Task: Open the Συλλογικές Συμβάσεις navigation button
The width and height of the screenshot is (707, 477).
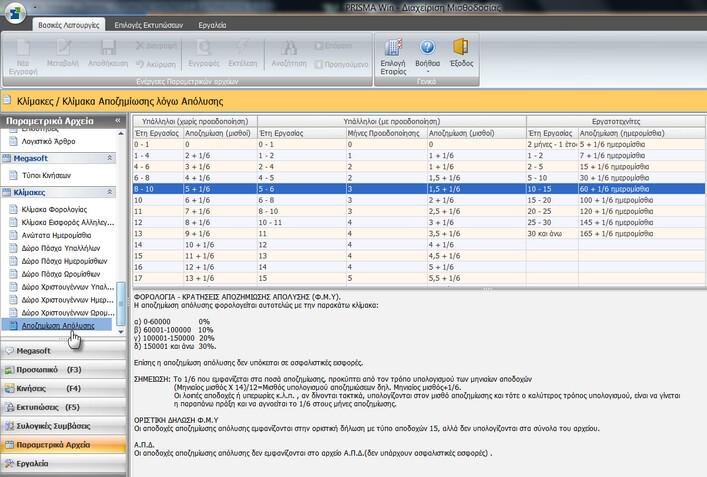Action: pos(64,426)
